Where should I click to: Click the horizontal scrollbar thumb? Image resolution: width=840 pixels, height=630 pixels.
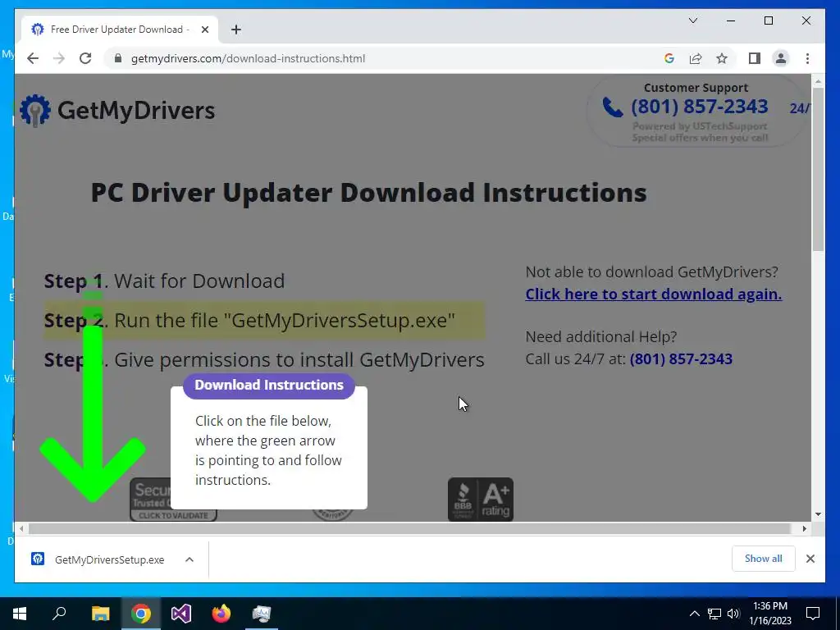(x=410, y=529)
